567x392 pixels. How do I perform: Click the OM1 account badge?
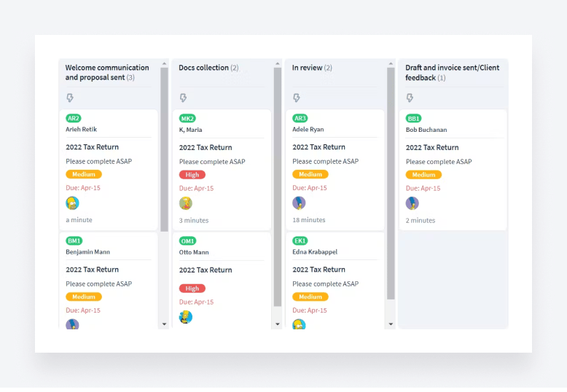(x=188, y=241)
